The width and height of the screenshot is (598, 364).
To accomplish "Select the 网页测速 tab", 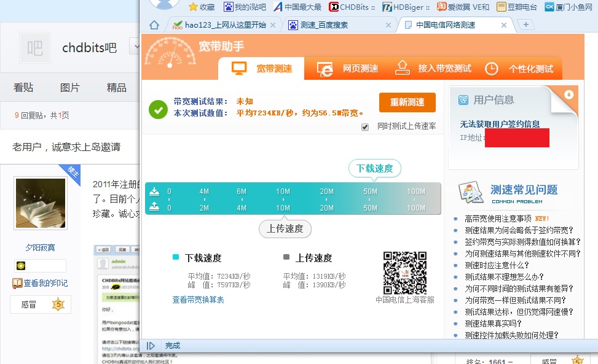I will point(348,69).
